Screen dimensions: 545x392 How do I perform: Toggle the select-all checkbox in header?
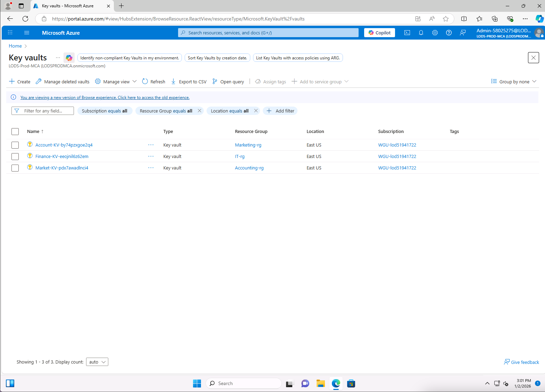(x=15, y=132)
